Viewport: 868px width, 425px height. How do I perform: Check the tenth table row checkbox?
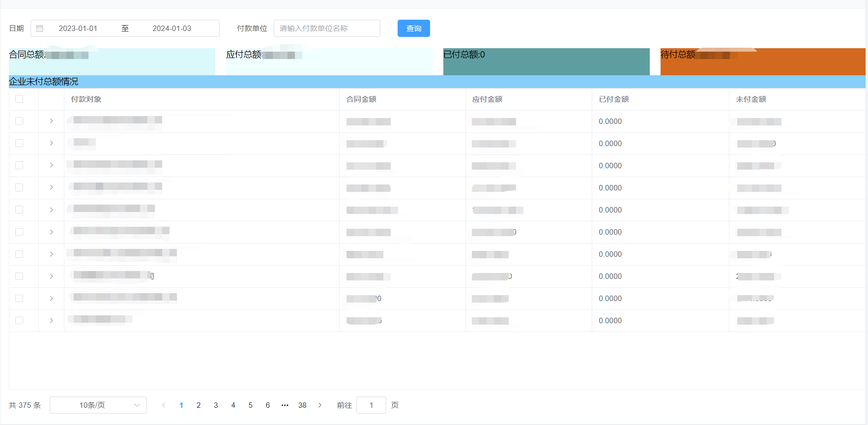click(x=19, y=320)
